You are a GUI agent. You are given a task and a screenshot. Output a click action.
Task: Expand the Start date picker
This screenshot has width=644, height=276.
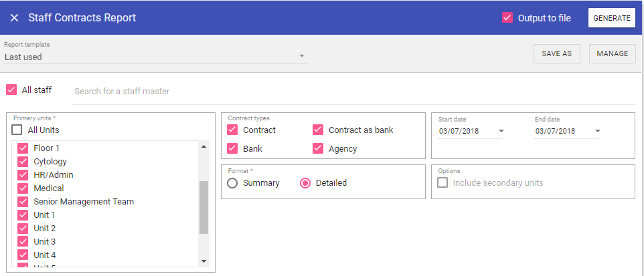501,131
